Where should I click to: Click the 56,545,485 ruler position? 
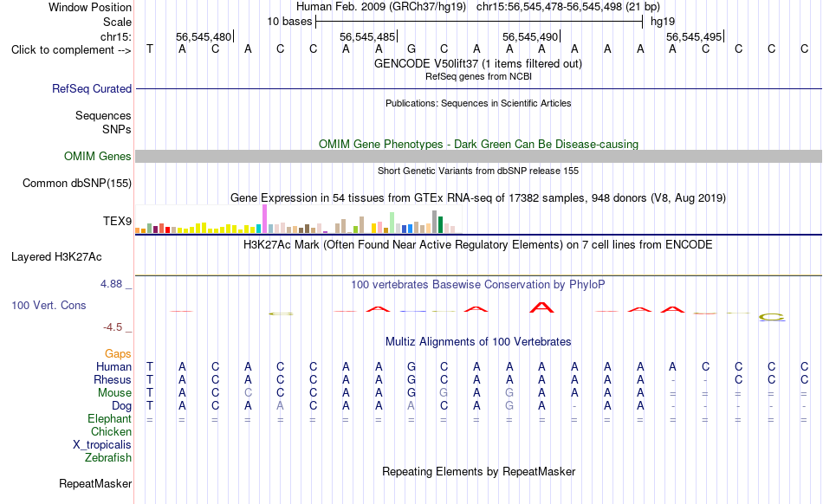(367, 36)
